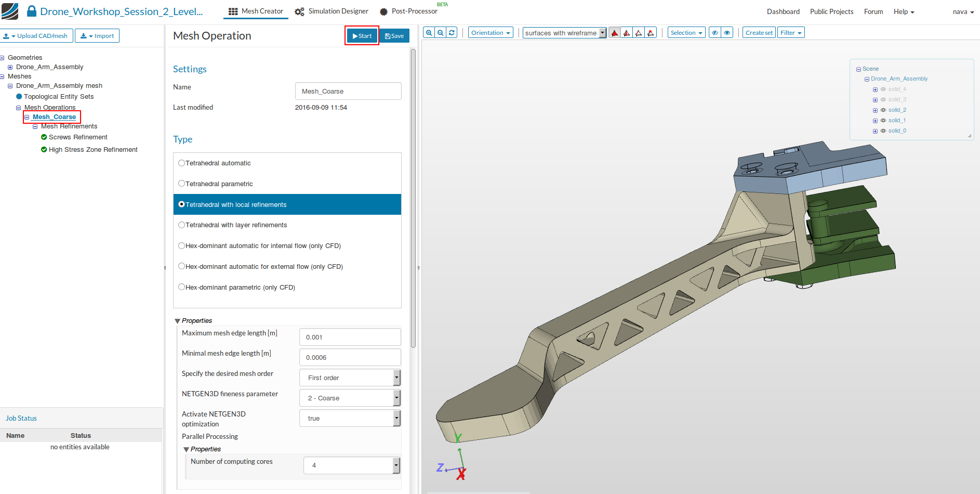Screen dimensions: 980x494
Task: Click the Topological Entity Sets blue dot
Action: [x=19, y=97]
